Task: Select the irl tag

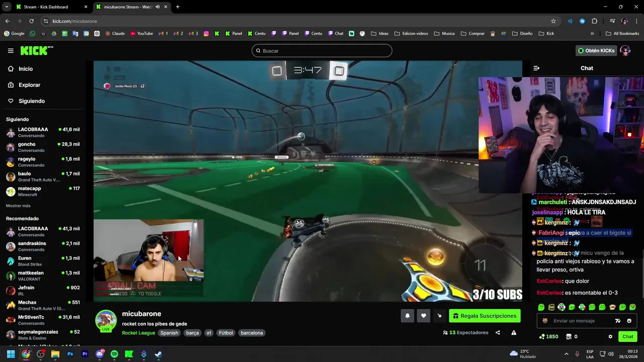Action: click(x=209, y=333)
